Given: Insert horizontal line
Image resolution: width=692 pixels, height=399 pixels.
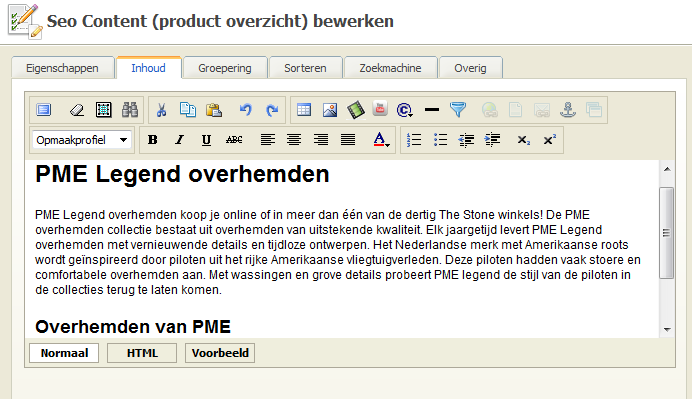Looking at the screenshot, I should click(x=432, y=109).
